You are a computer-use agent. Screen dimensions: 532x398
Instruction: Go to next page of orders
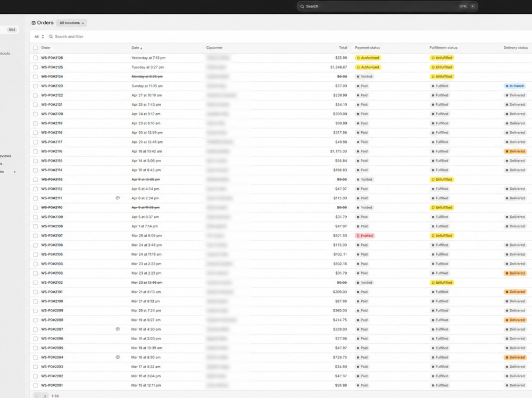pyautogui.click(x=45, y=396)
